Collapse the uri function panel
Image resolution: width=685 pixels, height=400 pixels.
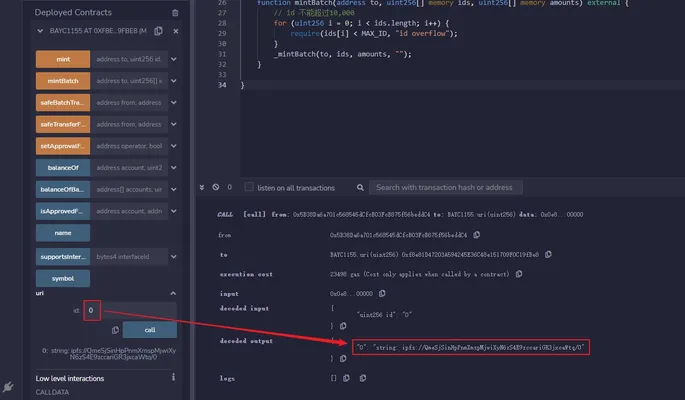coord(173,293)
